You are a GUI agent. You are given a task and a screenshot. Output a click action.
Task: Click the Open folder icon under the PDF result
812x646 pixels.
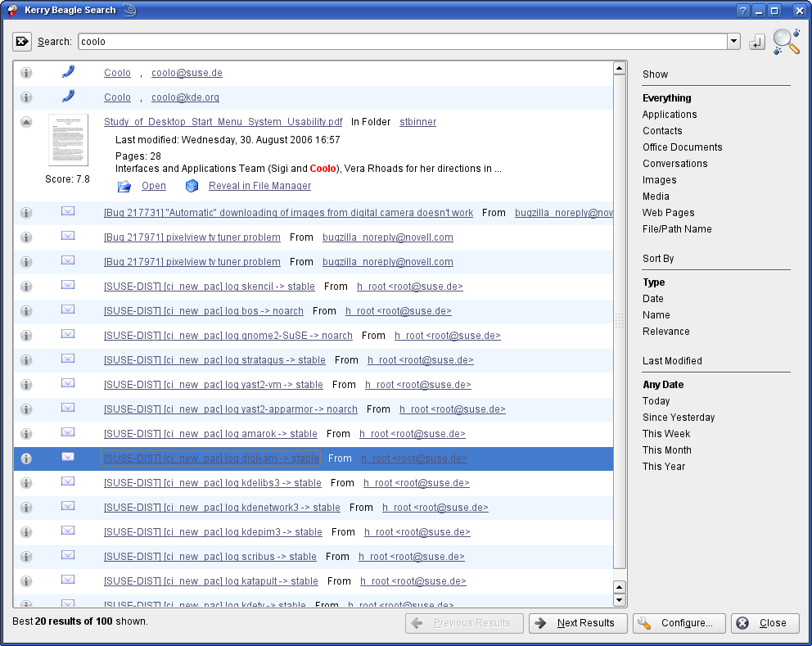(x=124, y=186)
